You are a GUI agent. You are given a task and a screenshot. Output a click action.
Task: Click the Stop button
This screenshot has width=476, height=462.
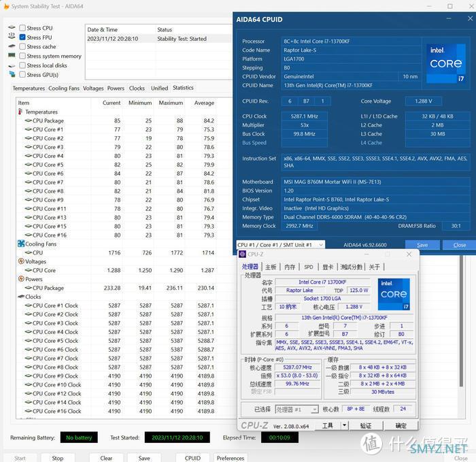(58, 458)
